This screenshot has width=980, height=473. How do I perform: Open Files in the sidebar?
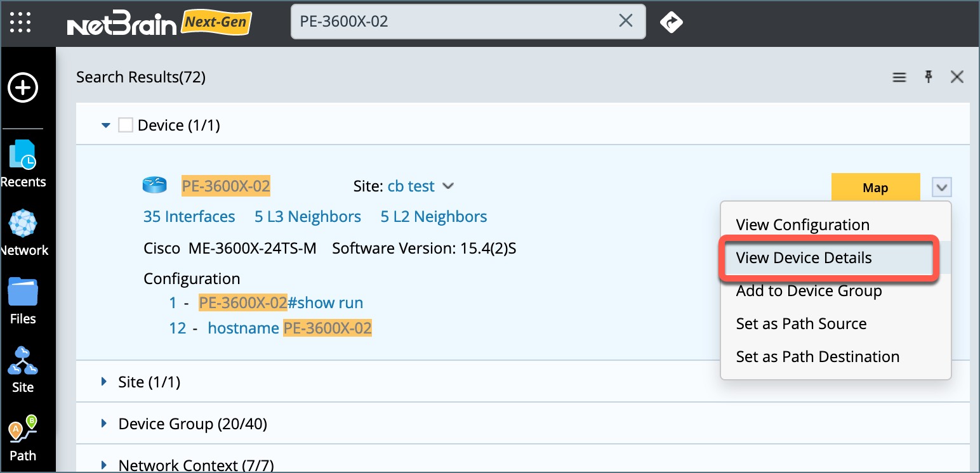(x=23, y=301)
